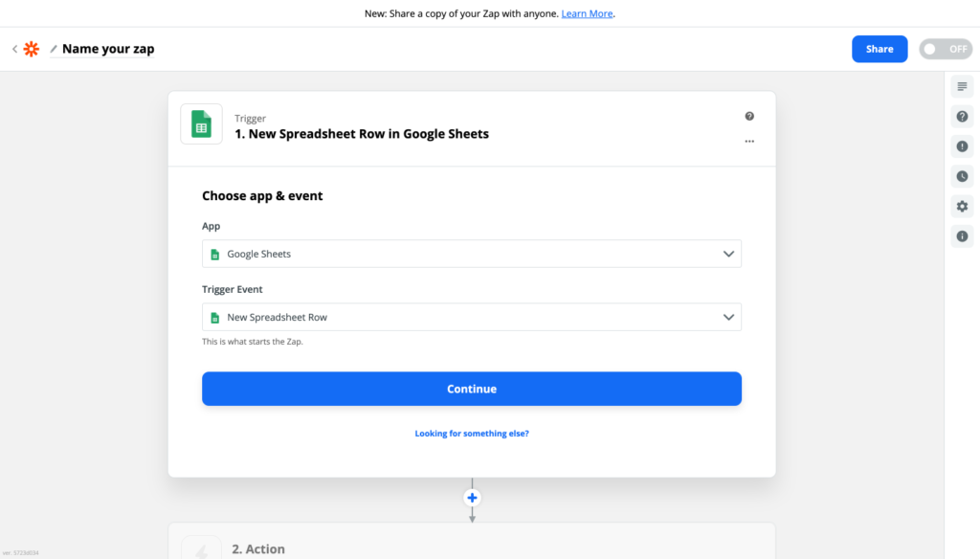Open trigger step options via the ellipsis
This screenshot has height=559, width=980.
(x=749, y=141)
